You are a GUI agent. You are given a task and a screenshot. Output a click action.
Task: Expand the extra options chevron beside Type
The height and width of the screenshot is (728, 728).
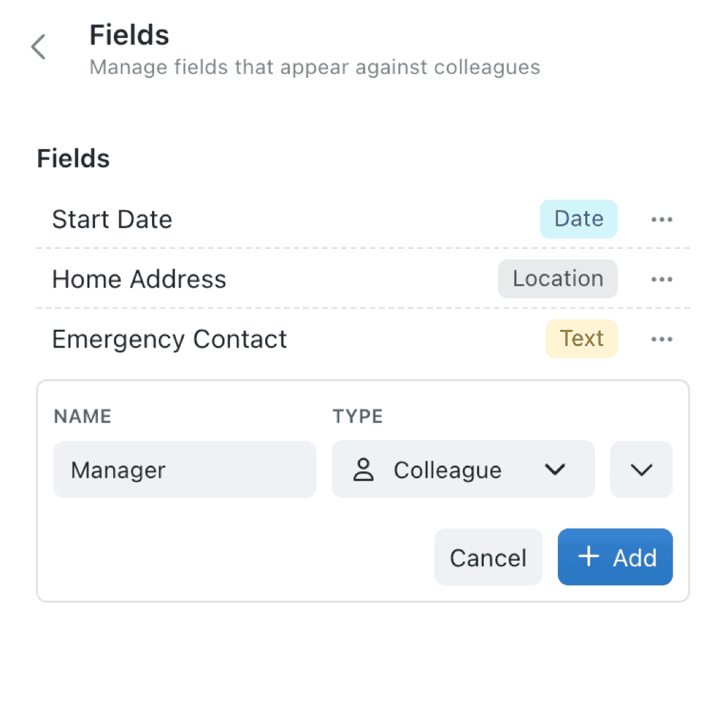tap(641, 469)
